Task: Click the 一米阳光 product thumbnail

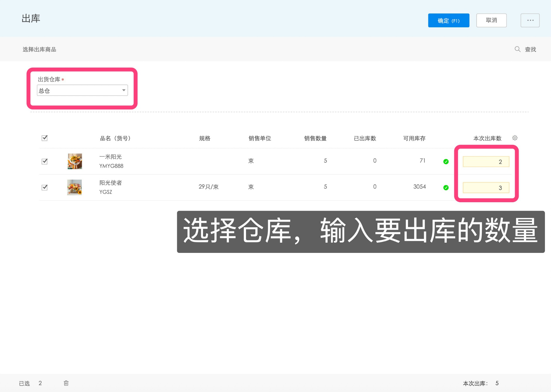Action: coord(75,161)
